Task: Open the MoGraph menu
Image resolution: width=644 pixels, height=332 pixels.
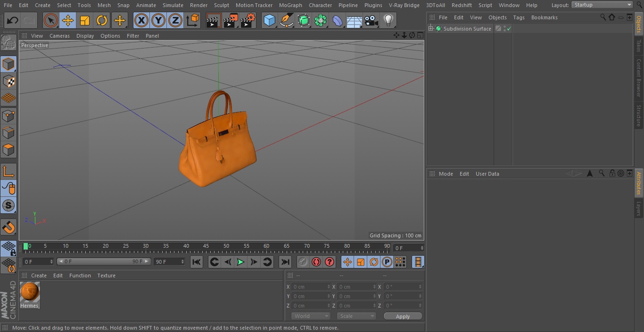Action: pyautogui.click(x=290, y=5)
